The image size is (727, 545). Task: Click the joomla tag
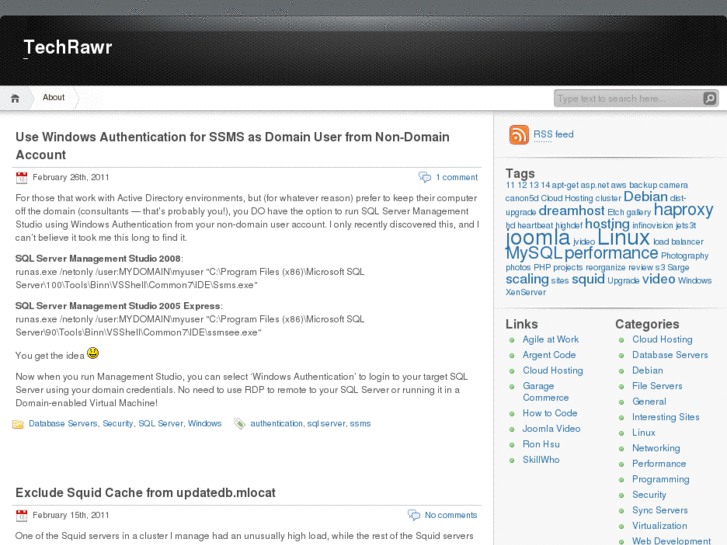pyautogui.click(x=538, y=237)
